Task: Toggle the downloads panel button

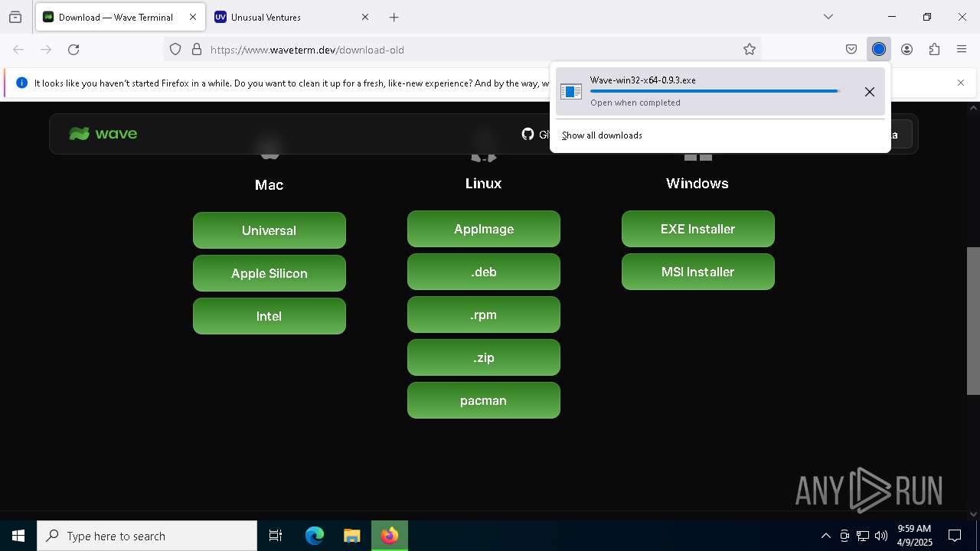Action: pos(879,50)
